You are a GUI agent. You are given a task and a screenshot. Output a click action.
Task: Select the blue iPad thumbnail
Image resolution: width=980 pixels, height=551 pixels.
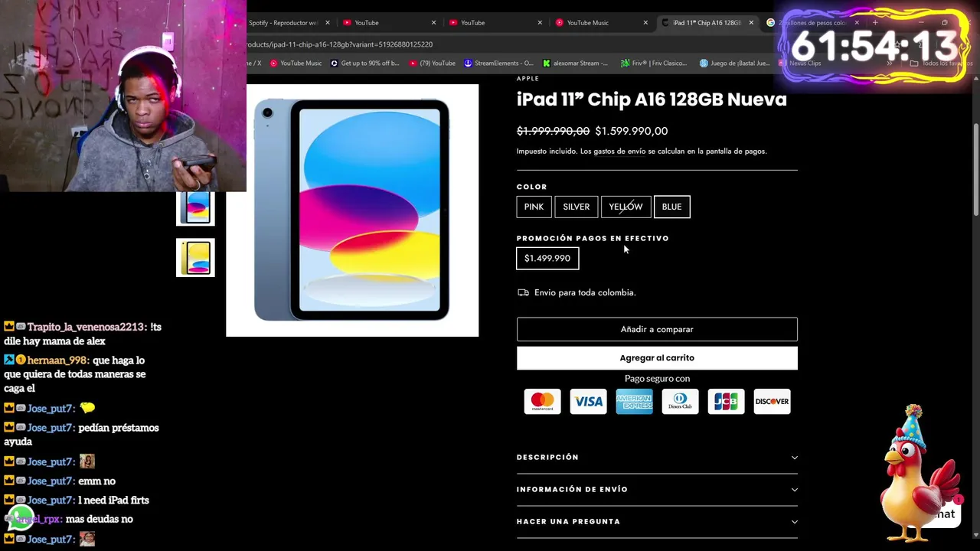click(x=195, y=207)
